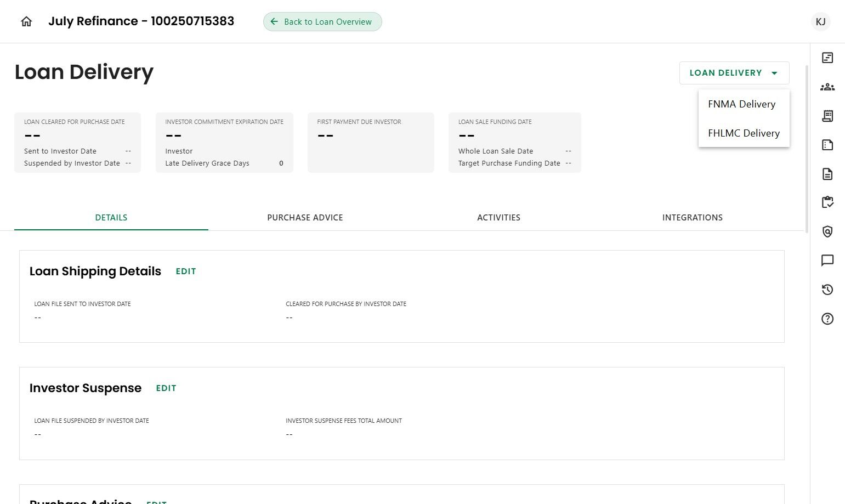The height and width of the screenshot is (504, 845).
Task: Select FHLMC Delivery option
Action: click(744, 133)
